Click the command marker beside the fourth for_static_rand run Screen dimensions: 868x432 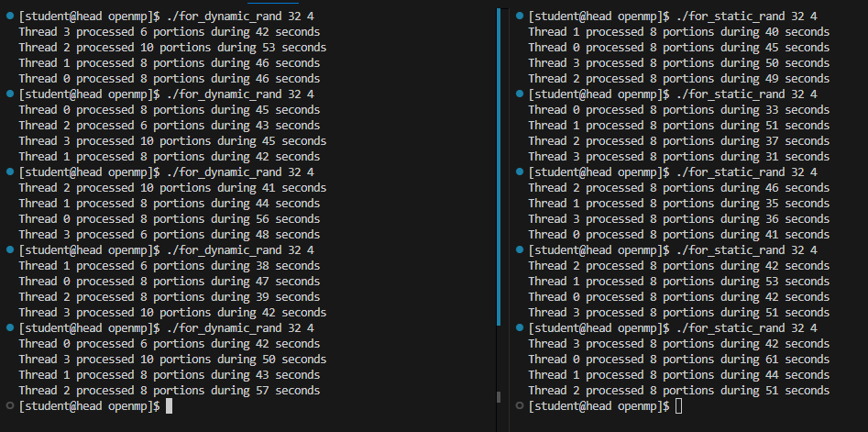tap(520, 250)
